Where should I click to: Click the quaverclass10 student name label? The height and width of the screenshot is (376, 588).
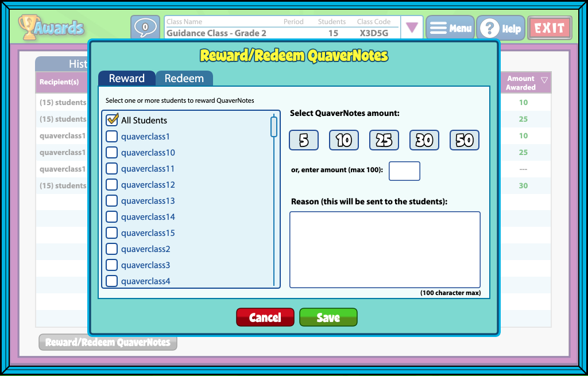[x=148, y=153]
